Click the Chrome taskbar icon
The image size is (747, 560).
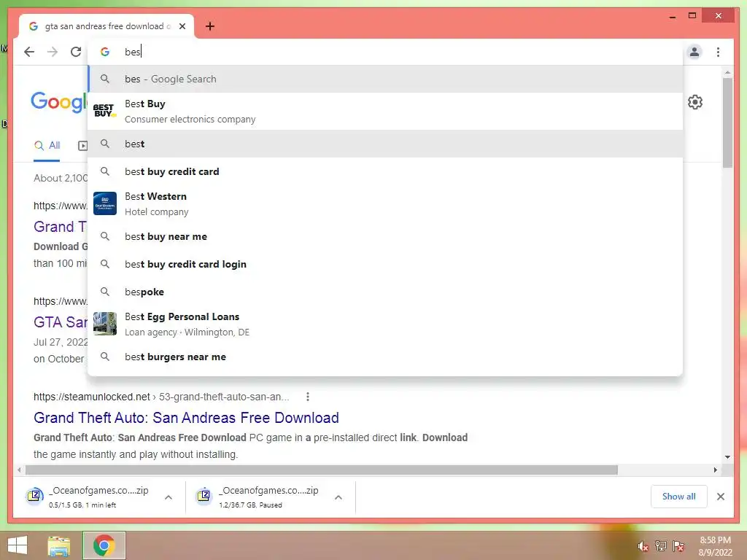[x=104, y=545]
